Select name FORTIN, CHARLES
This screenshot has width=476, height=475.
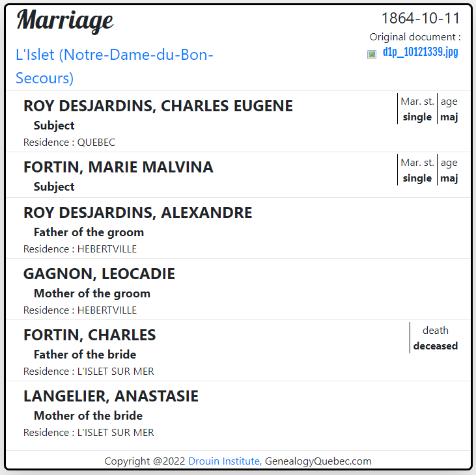90,335
